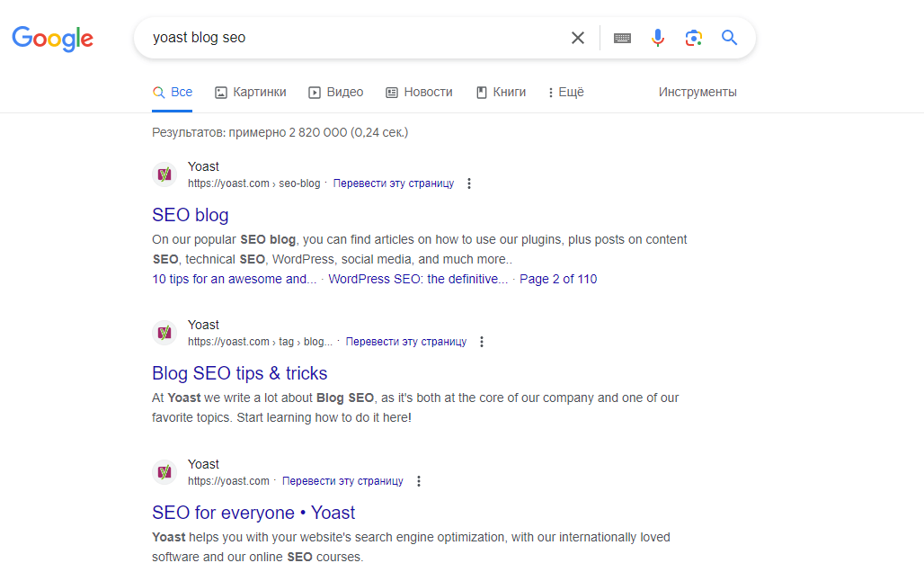Click results count 'Результатов: примерно 2 820 000'
The height and width of the screenshot is (572, 924).
[x=249, y=133]
